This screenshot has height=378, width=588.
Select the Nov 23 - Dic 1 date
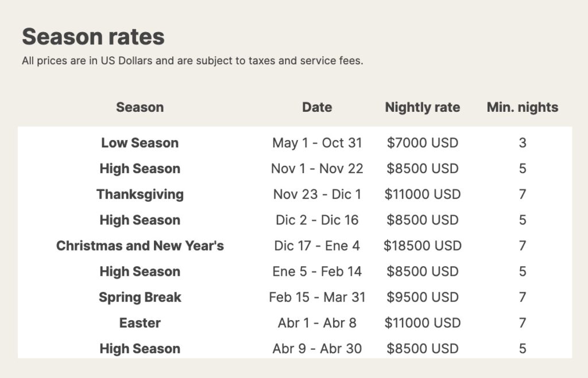point(317,194)
